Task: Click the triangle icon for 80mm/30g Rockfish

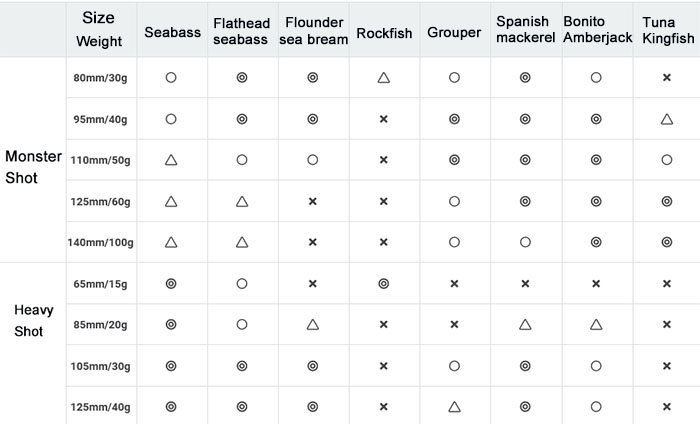Action: [383, 78]
